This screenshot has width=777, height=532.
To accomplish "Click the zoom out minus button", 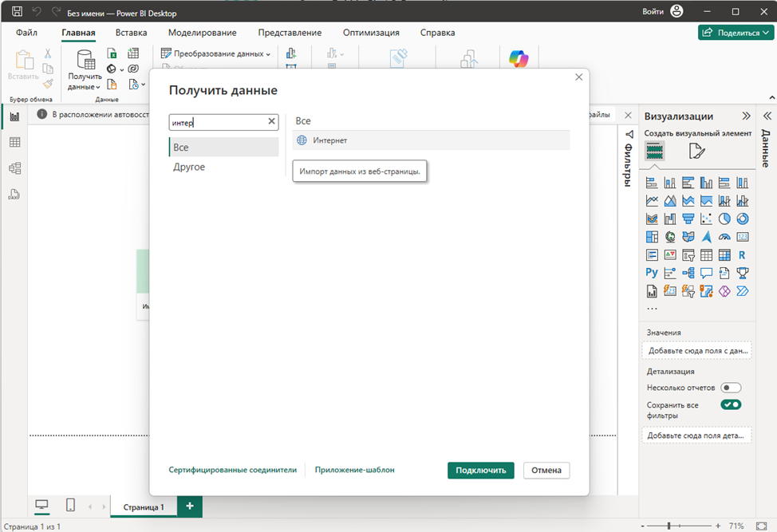I will coord(643,526).
